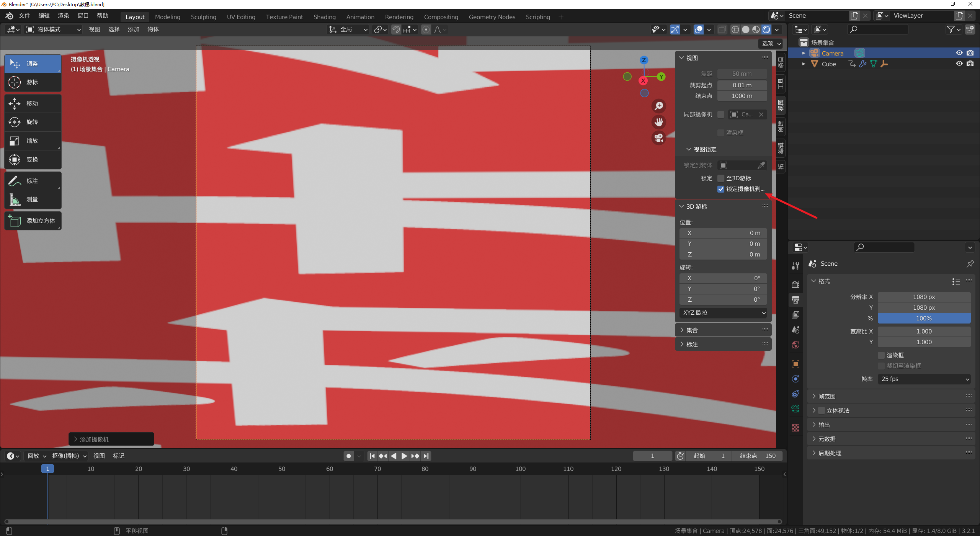Switch to the Shading workspace tab
Viewport: 980px width, 536px height.
[324, 17]
